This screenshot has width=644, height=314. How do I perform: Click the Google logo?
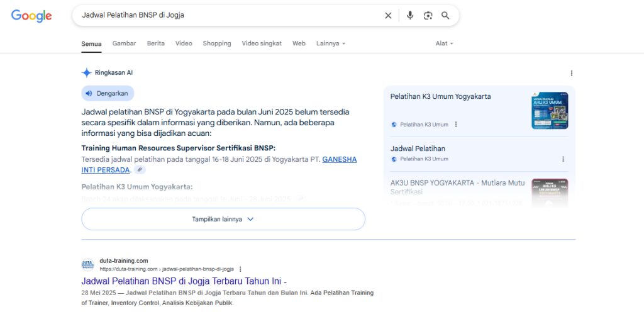point(31,16)
